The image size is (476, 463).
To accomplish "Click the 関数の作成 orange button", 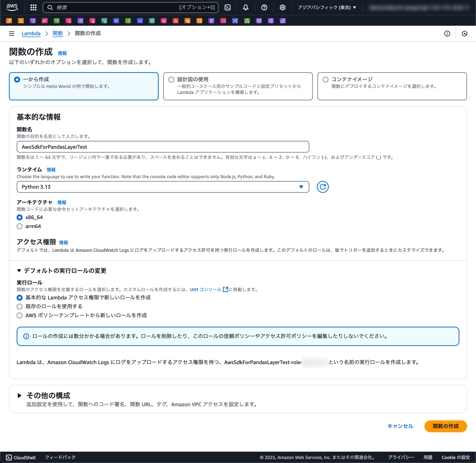I will pyautogui.click(x=445, y=426).
